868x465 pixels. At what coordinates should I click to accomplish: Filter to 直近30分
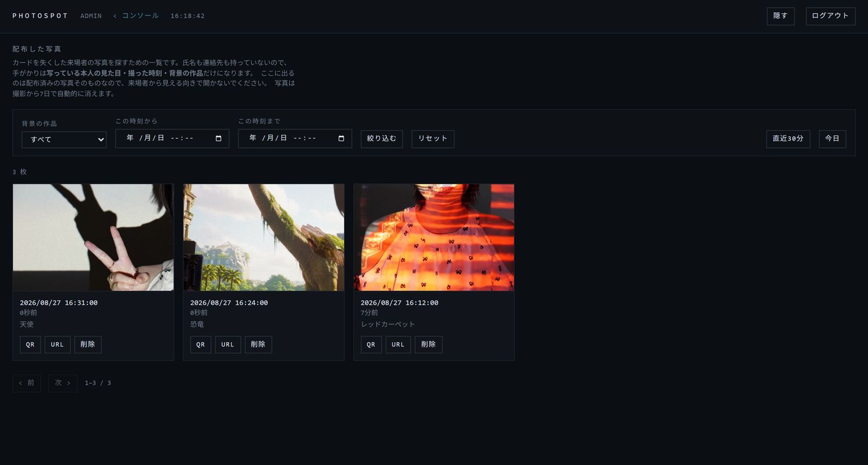point(788,139)
